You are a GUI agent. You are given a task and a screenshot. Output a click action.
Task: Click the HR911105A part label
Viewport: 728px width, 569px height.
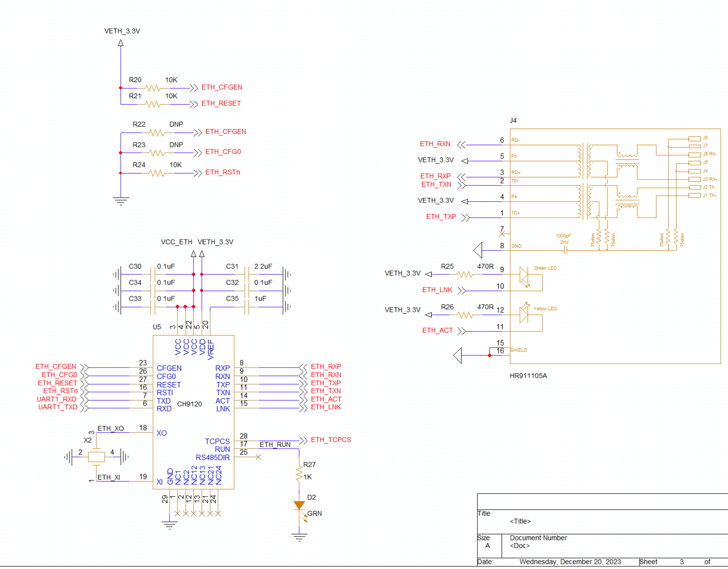tap(528, 375)
